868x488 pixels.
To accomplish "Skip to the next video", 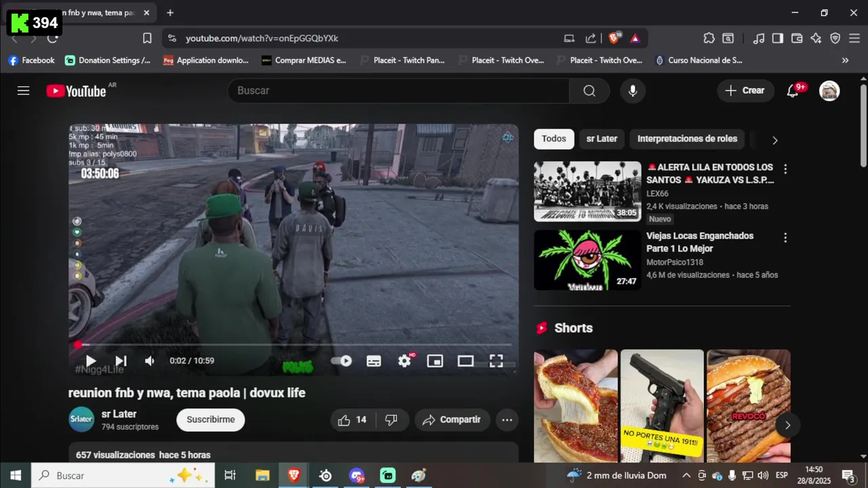I will tap(121, 361).
